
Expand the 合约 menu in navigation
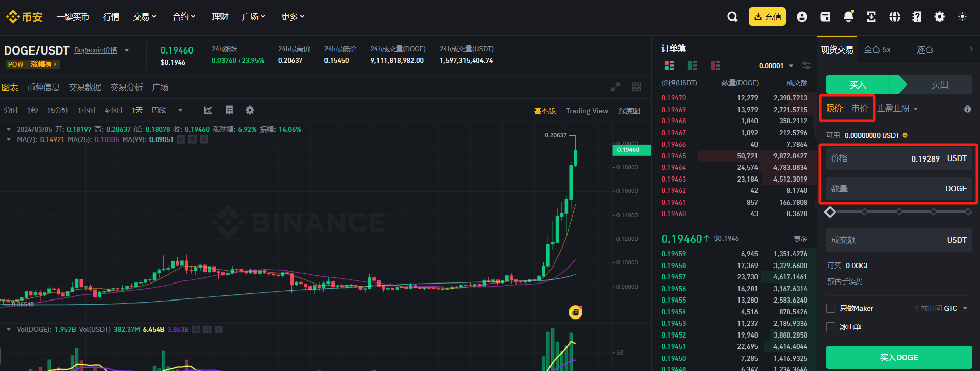(184, 17)
